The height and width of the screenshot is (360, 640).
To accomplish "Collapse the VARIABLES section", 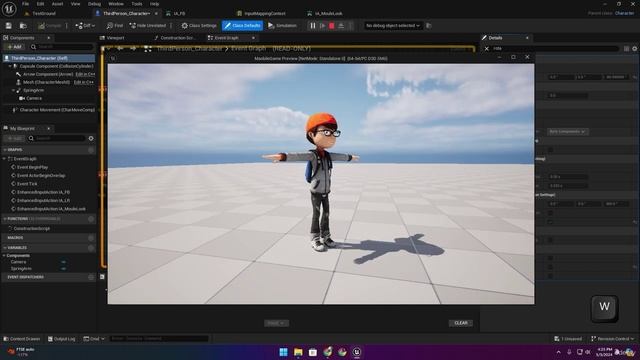I will coord(5,248).
